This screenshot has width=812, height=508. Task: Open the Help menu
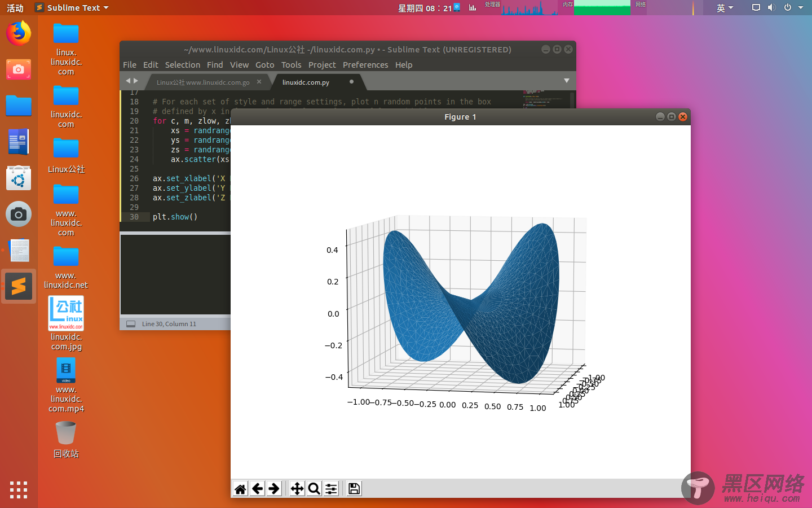point(404,65)
